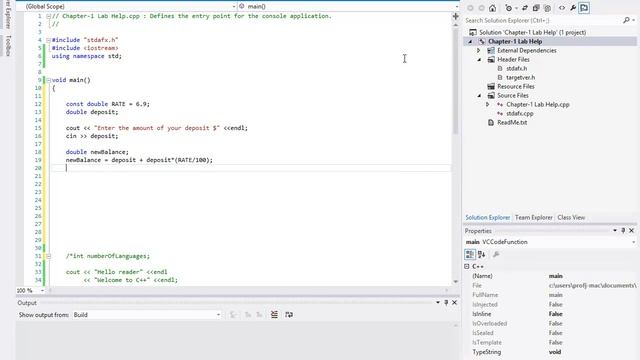The width and height of the screenshot is (640, 360).
Task: Pin the Properties panel auto-hide icon
Action: [623, 231]
